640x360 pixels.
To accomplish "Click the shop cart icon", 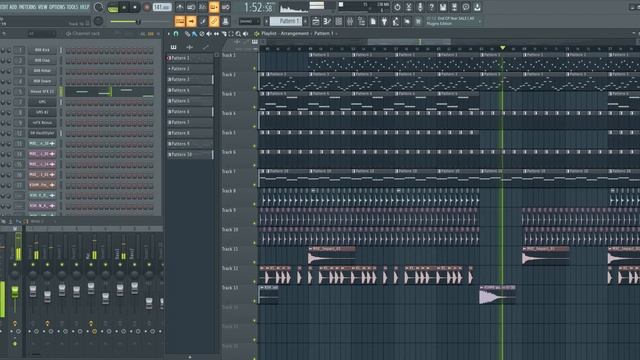I will [x=418, y=21].
